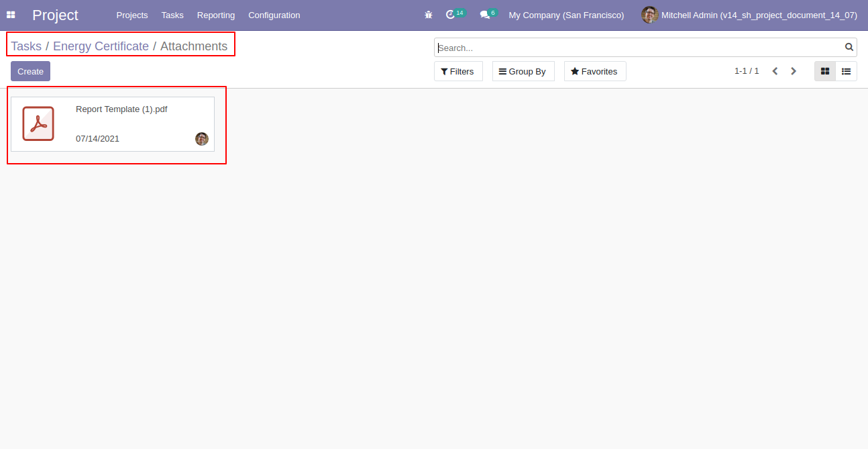Switch to kanban view
The height and width of the screenshot is (449, 868).
(825, 71)
